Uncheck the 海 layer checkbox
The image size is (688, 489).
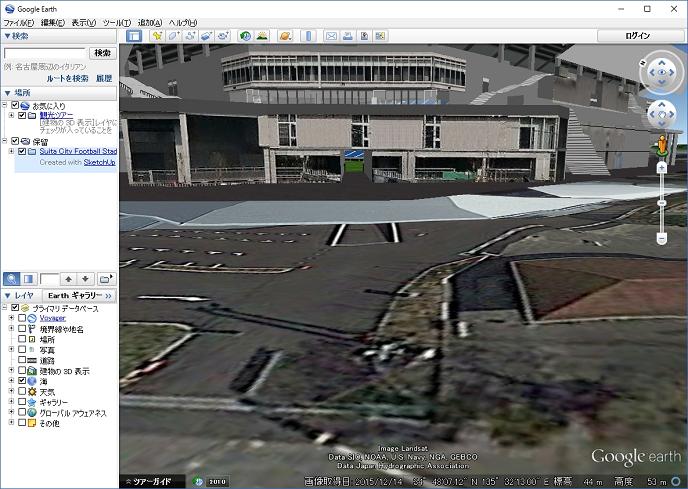[x=22, y=381]
